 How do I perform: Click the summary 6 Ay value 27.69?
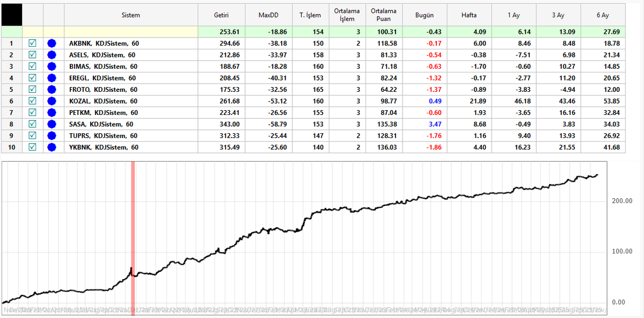[x=611, y=32]
